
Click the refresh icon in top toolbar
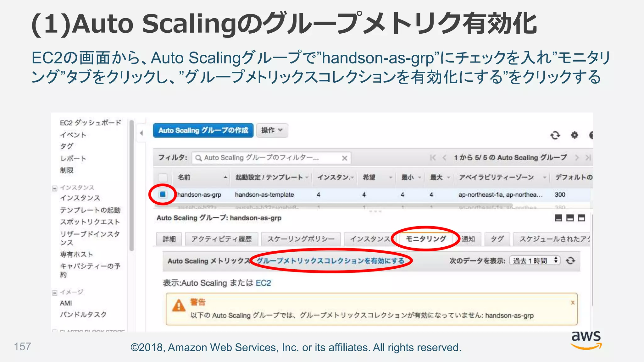[555, 135]
